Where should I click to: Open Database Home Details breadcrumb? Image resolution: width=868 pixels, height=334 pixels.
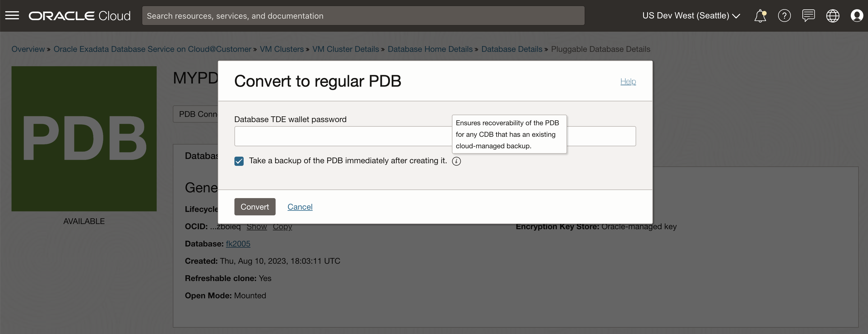click(x=430, y=49)
